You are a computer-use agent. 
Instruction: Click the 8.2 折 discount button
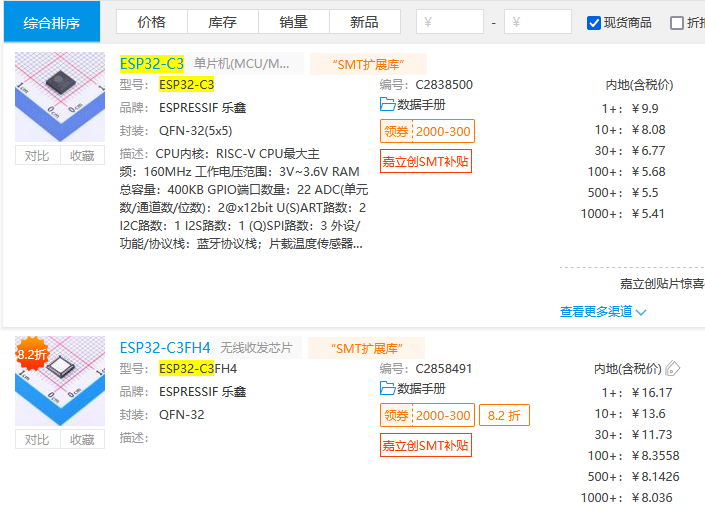point(504,415)
